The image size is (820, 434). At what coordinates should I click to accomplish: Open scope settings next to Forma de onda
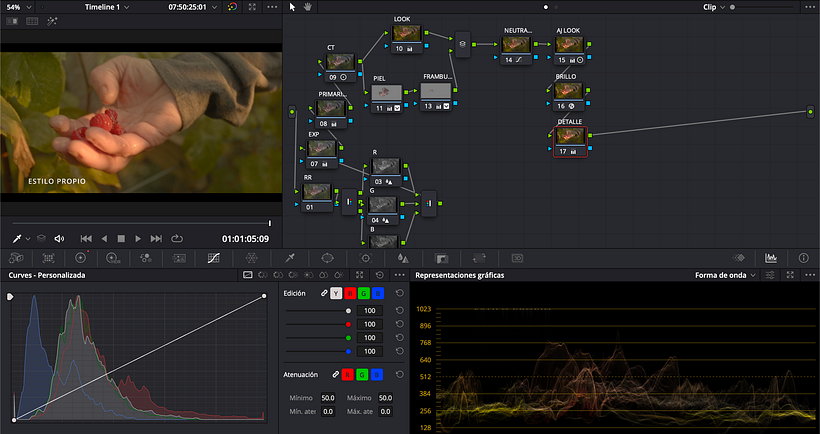(x=770, y=275)
